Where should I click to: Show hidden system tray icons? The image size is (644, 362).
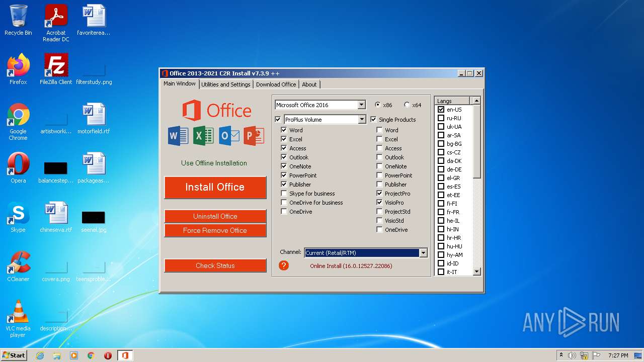(x=561, y=355)
